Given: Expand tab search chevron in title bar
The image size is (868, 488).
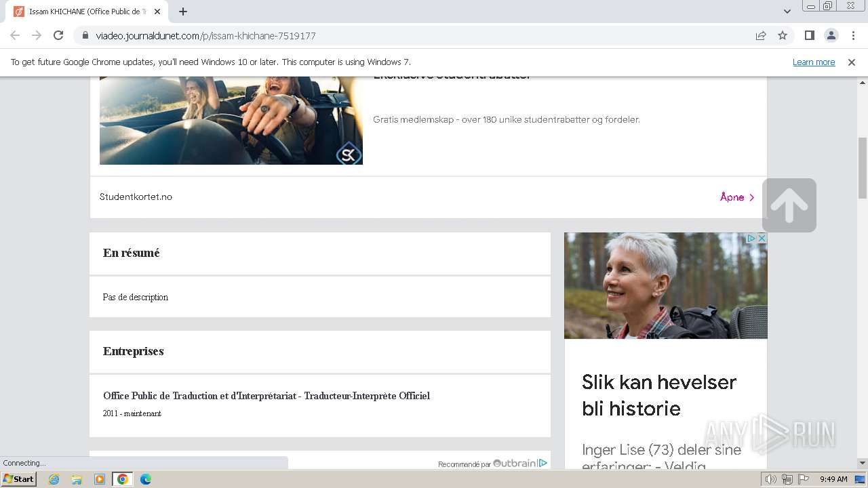Looking at the screenshot, I should point(787,12).
